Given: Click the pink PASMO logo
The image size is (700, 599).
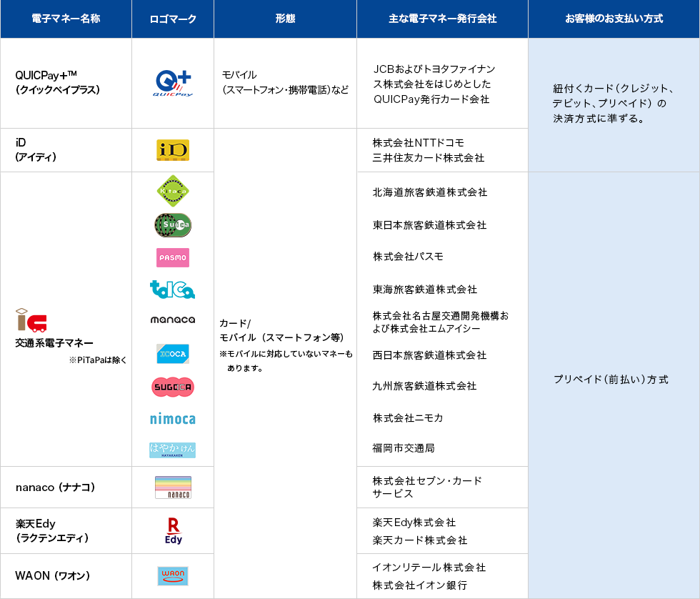Looking at the screenshot, I should (x=173, y=258).
